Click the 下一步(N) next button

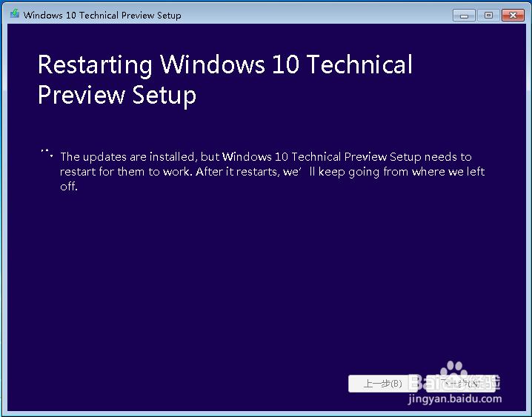point(460,384)
